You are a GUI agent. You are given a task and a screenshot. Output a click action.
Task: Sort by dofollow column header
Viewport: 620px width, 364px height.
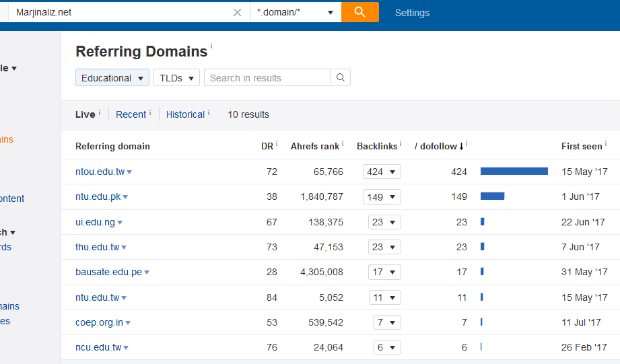pyautogui.click(x=438, y=146)
